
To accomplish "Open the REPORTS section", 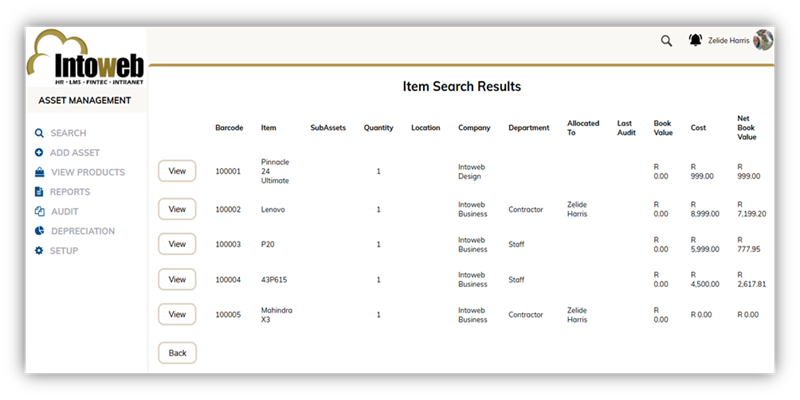I will pyautogui.click(x=70, y=192).
